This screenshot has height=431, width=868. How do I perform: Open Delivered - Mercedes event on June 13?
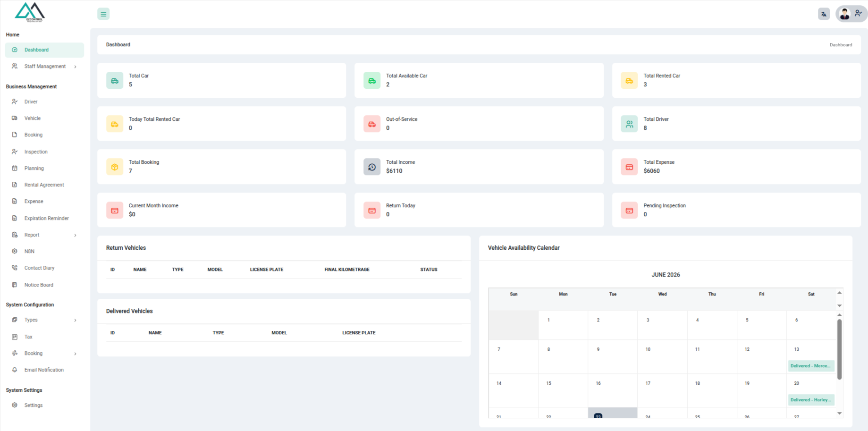[x=811, y=366]
